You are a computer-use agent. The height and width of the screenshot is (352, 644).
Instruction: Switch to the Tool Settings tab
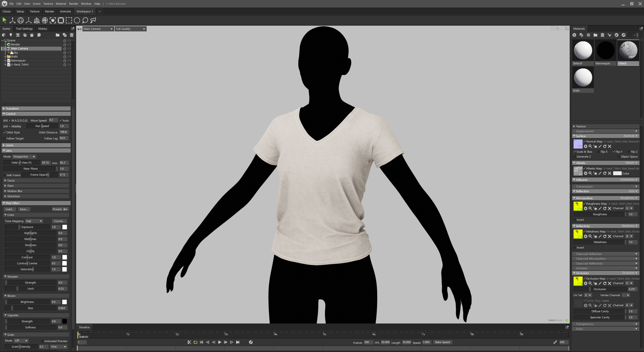tap(24, 28)
